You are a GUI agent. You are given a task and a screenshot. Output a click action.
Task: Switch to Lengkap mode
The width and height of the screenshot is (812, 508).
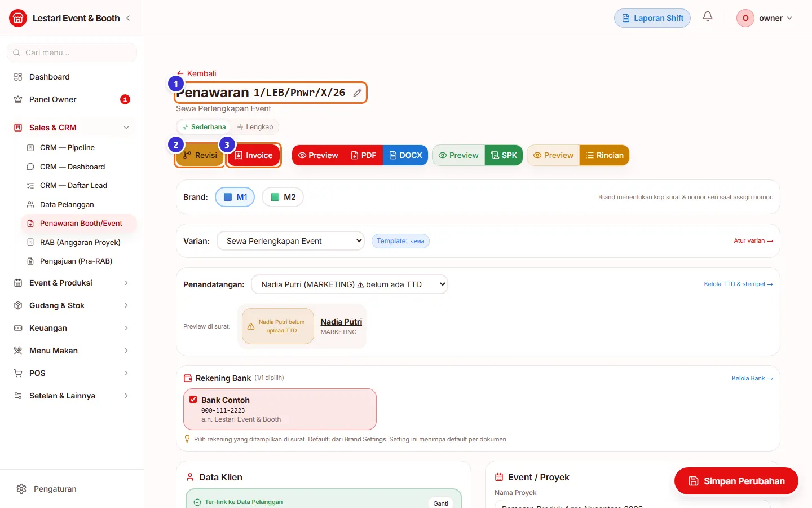coord(255,127)
